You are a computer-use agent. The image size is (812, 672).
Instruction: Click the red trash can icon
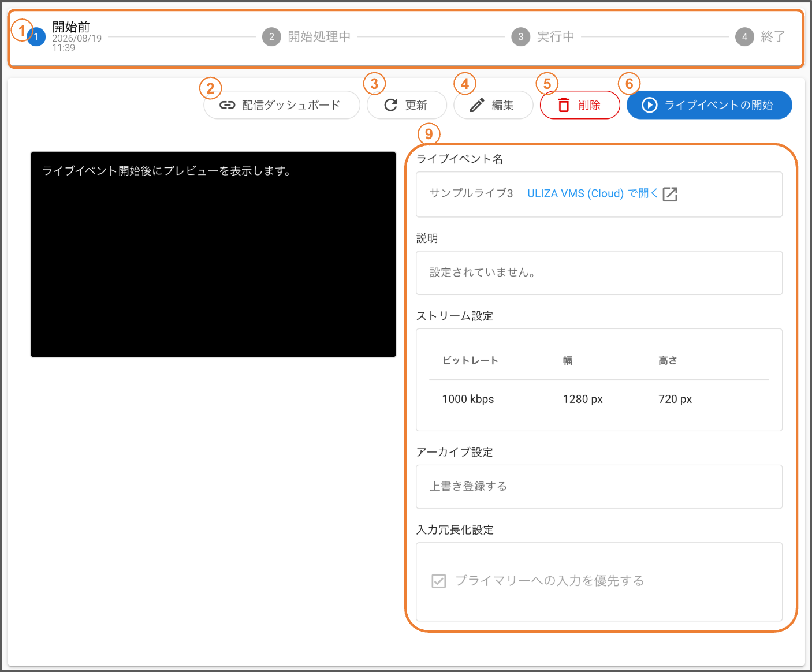click(564, 105)
